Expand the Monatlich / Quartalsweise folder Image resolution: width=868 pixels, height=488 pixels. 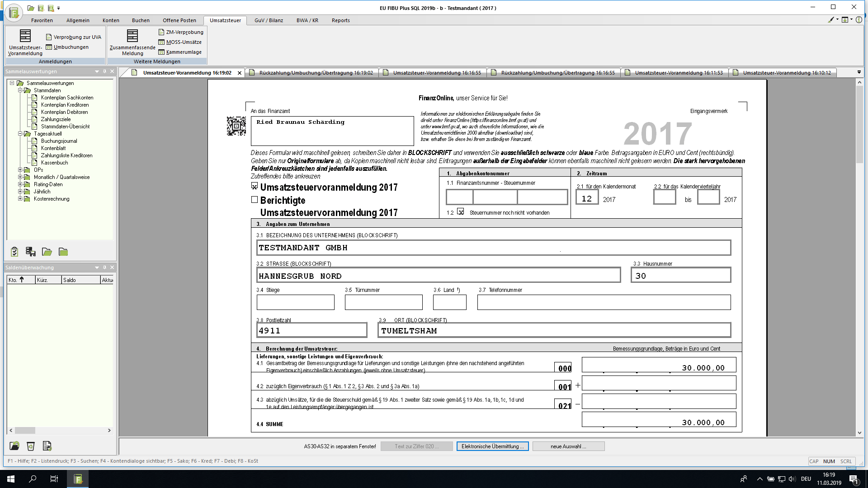(20, 177)
